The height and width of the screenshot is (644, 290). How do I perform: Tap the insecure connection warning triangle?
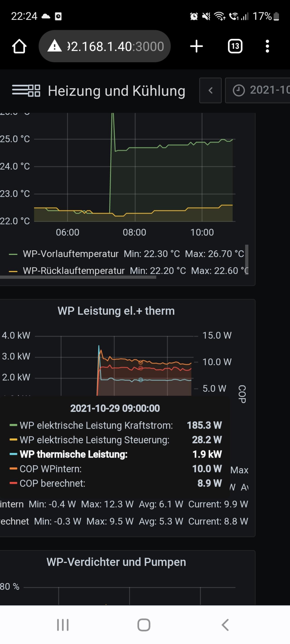pyautogui.click(x=55, y=46)
